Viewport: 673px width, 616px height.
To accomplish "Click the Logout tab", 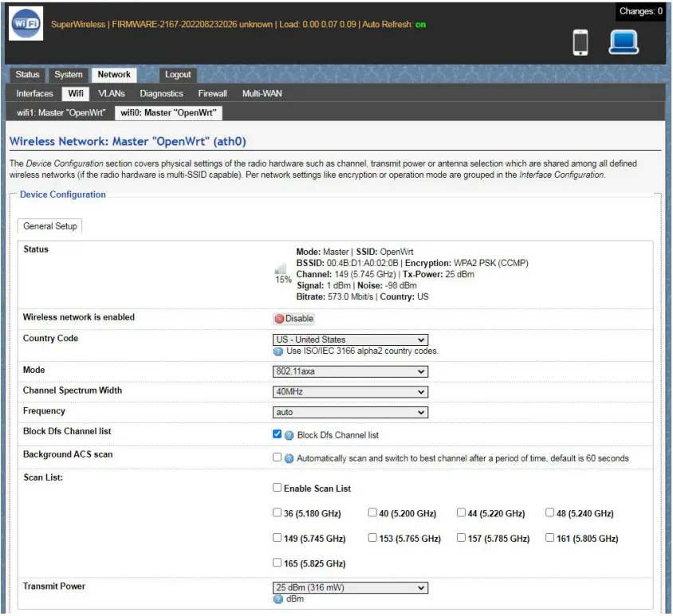I will coord(178,75).
